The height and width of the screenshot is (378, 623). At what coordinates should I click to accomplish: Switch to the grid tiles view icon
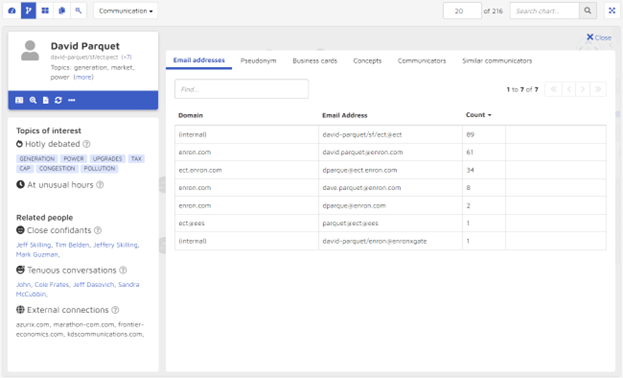(45, 11)
